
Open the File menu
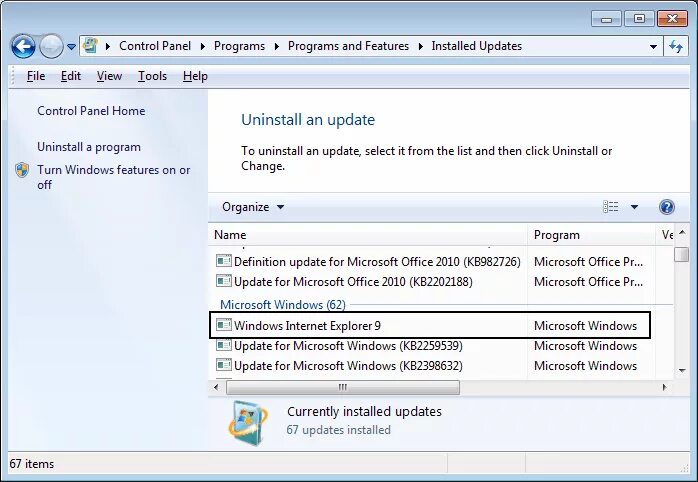pyautogui.click(x=36, y=76)
